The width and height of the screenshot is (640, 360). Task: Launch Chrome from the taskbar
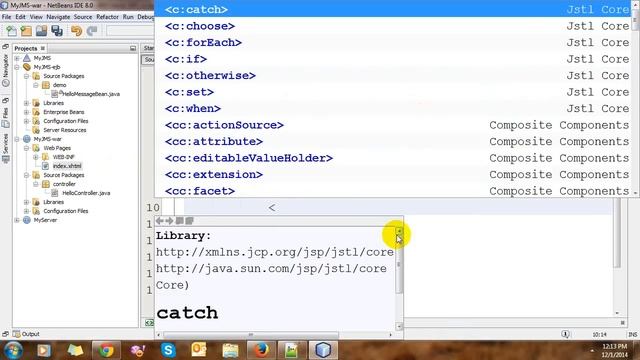coord(106,350)
